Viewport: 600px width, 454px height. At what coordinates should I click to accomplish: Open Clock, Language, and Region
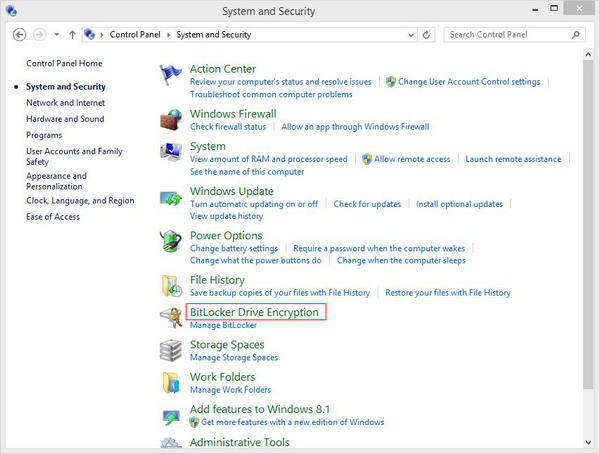[x=80, y=201]
